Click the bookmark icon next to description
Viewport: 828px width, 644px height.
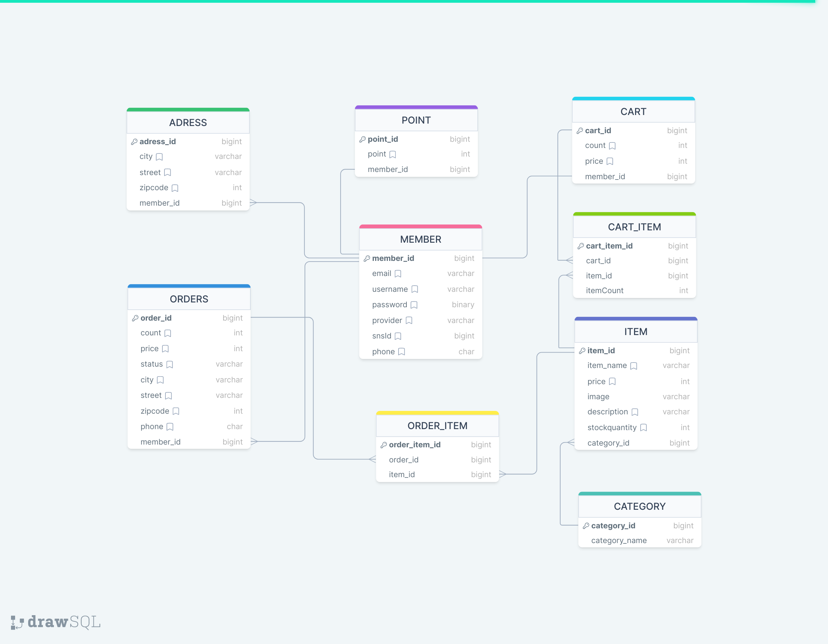pyautogui.click(x=635, y=412)
